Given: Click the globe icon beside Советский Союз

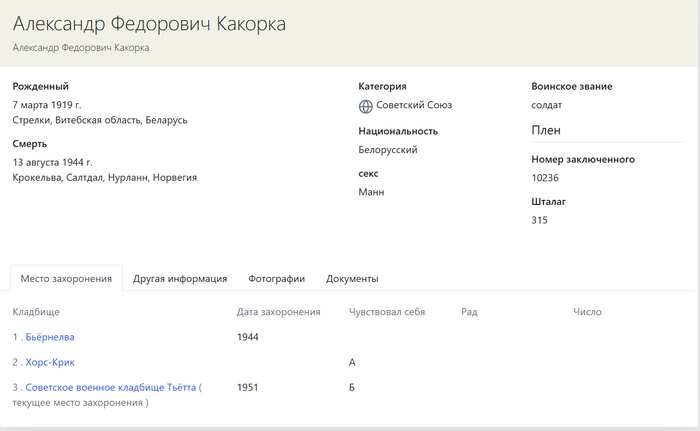Looking at the screenshot, I should (365, 105).
